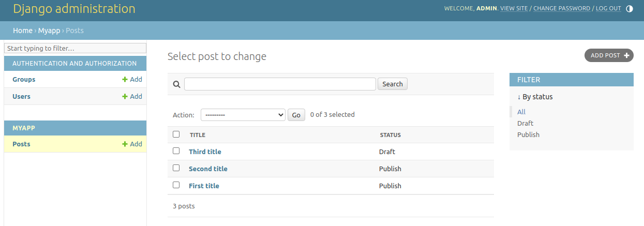Go to Home breadcrumb
This screenshot has width=644, height=226.
(23, 31)
